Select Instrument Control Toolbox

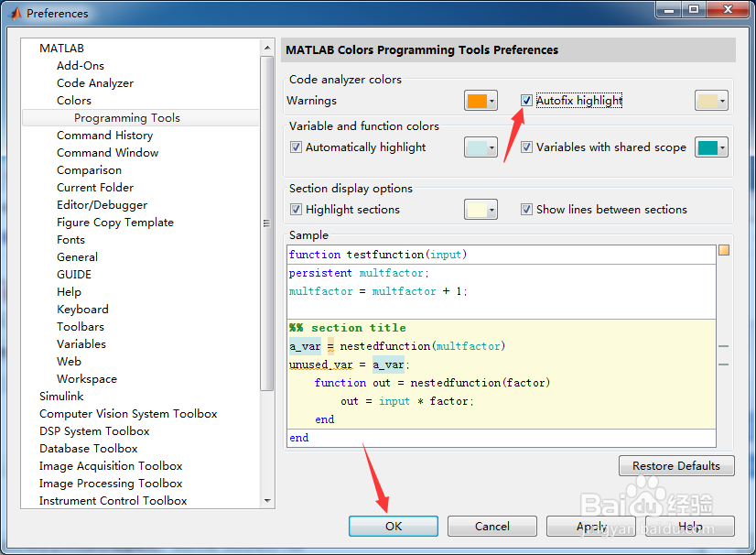pos(113,500)
